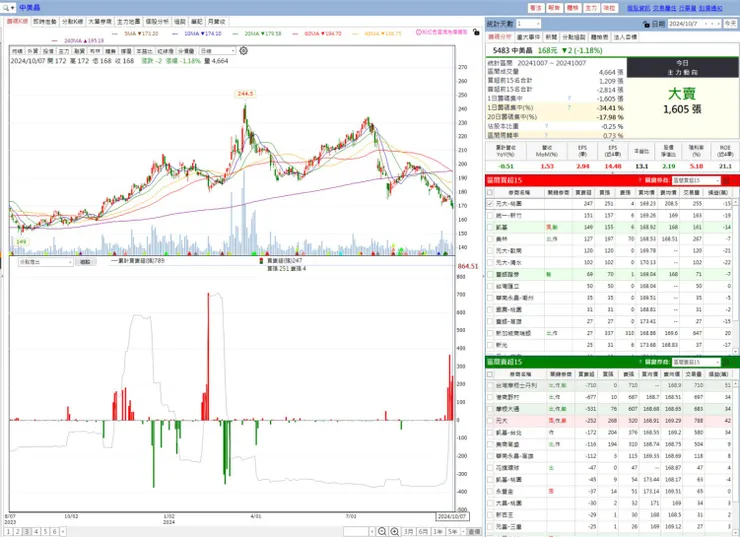740x537 pixels.
Task: Switch to the 即時走勢 tab
Action: pos(45,22)
